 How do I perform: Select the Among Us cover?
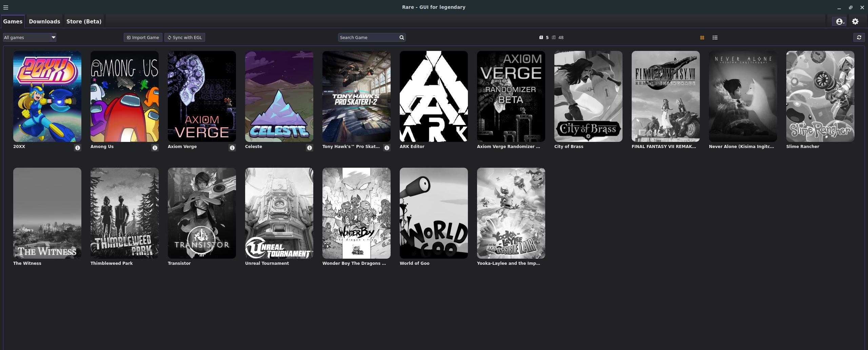(x=124, y=96)
